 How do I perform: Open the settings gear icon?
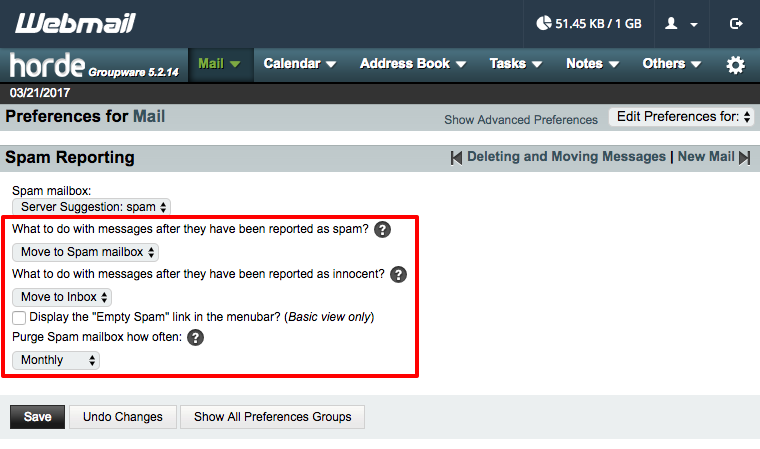click(735, 65)
